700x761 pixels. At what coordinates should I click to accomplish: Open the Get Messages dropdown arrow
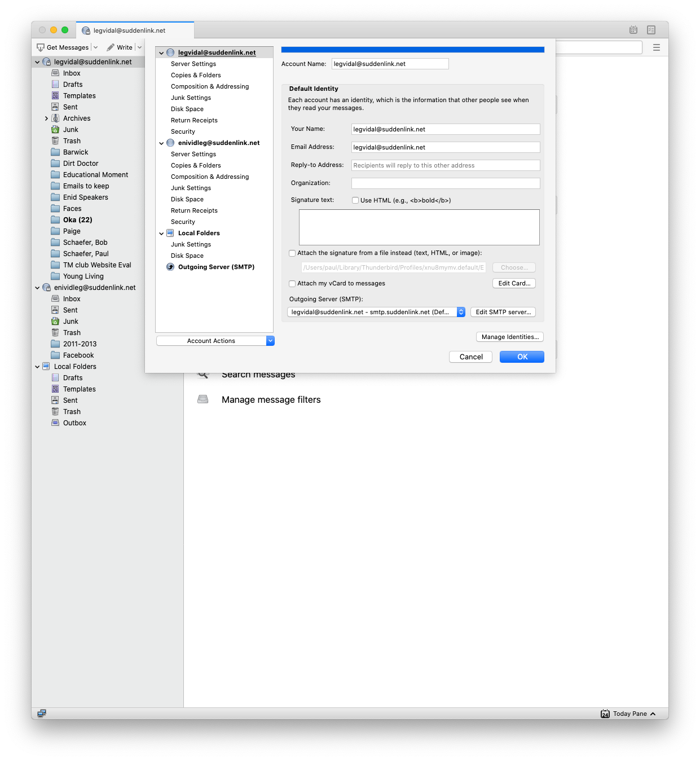pyautogui.click(x=96, y=47)
